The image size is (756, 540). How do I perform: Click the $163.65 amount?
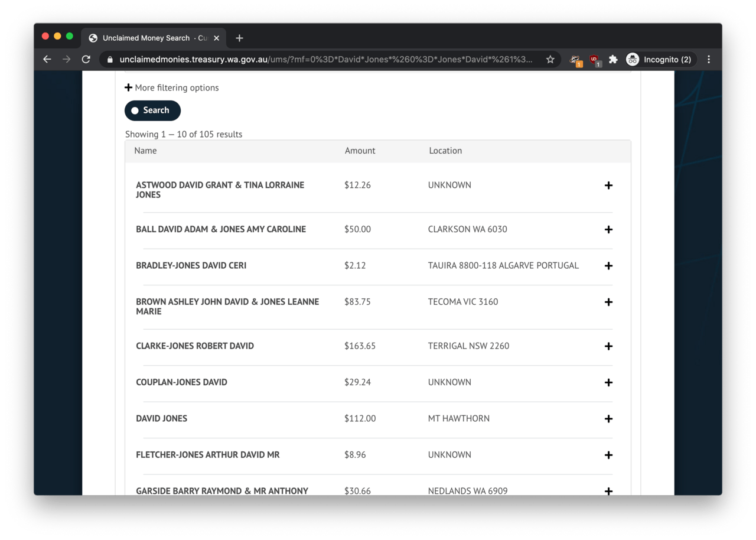(x=360, y=346)
